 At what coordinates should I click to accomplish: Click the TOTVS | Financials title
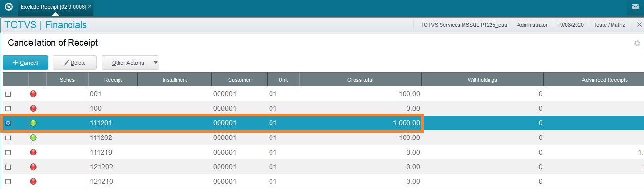coord(46,25)
